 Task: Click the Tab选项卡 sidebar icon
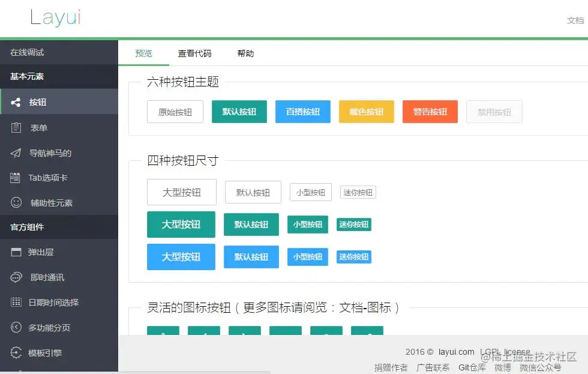[x=15, y=178]
